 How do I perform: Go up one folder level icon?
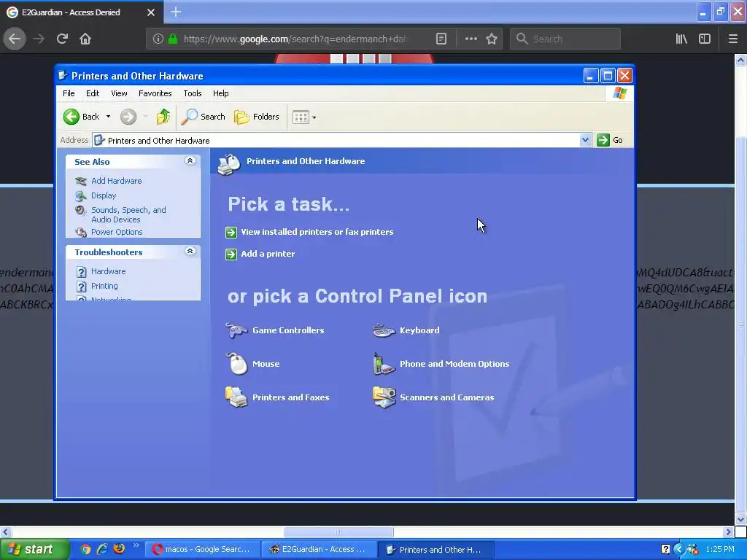[x=163, y=117]
